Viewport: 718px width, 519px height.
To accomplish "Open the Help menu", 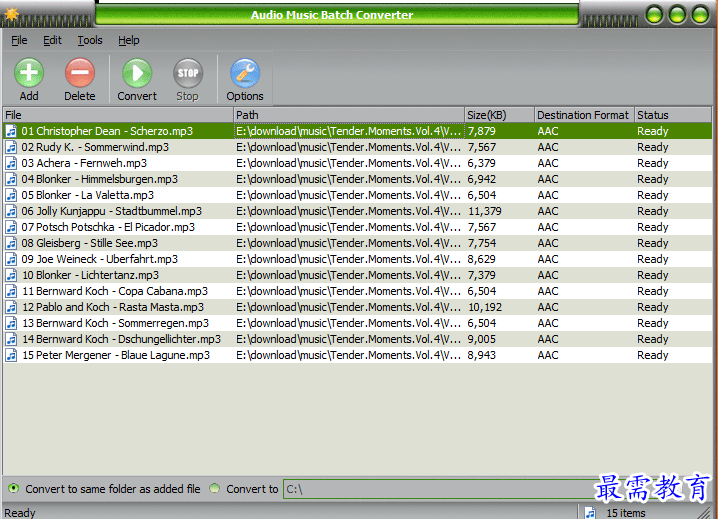I will click(129, 40).
